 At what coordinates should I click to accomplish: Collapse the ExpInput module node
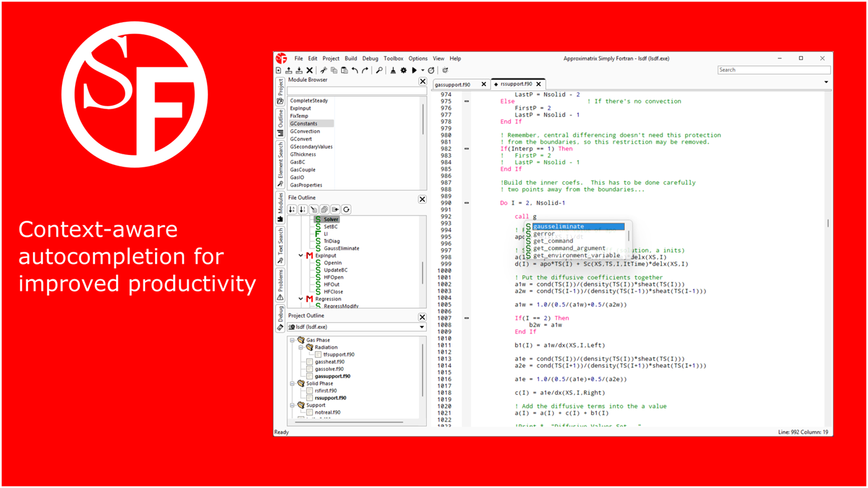(301, 255)
